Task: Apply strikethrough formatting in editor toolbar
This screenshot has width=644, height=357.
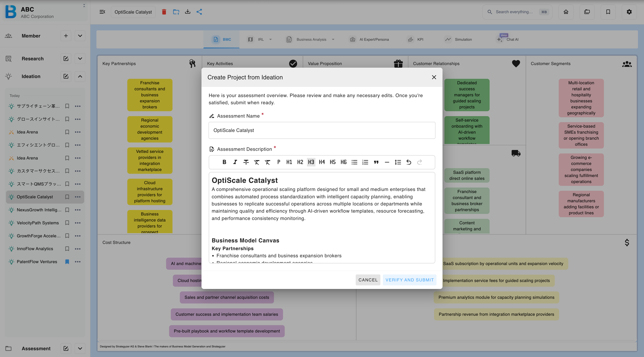Action: tap(246, 162)
